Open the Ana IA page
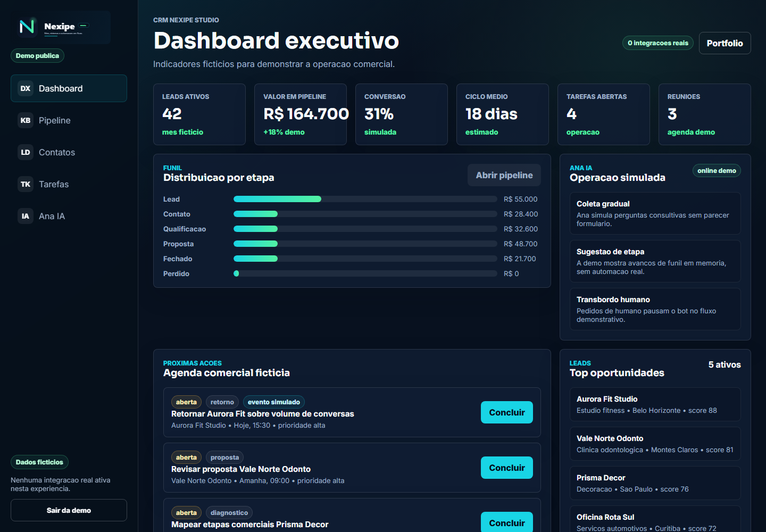The image size is (766, 532). (69, 216)
